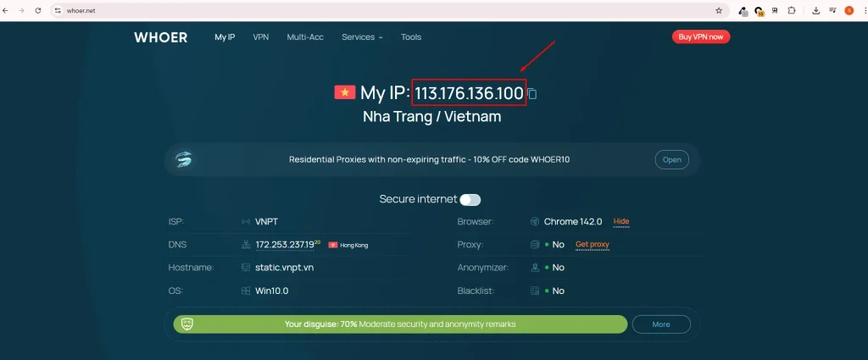
Task: Click the DNS network icon
Action: (x=246, y=245)
